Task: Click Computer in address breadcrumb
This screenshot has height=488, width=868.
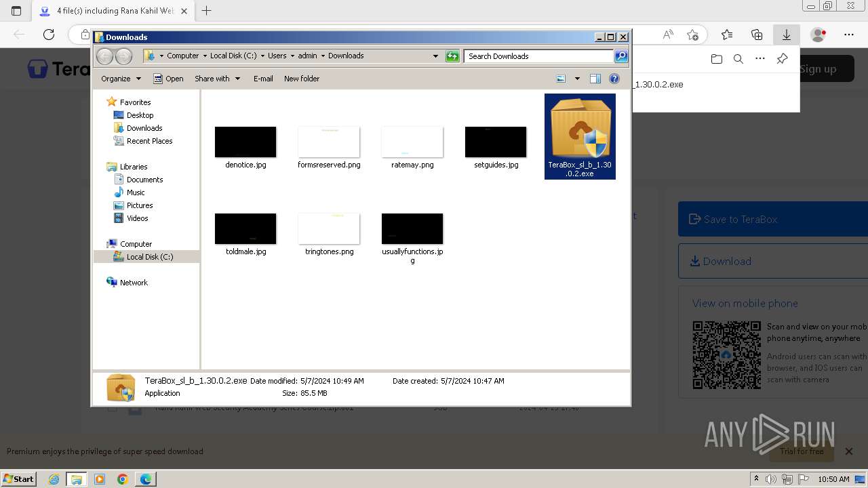Action: tap(182, 56)
